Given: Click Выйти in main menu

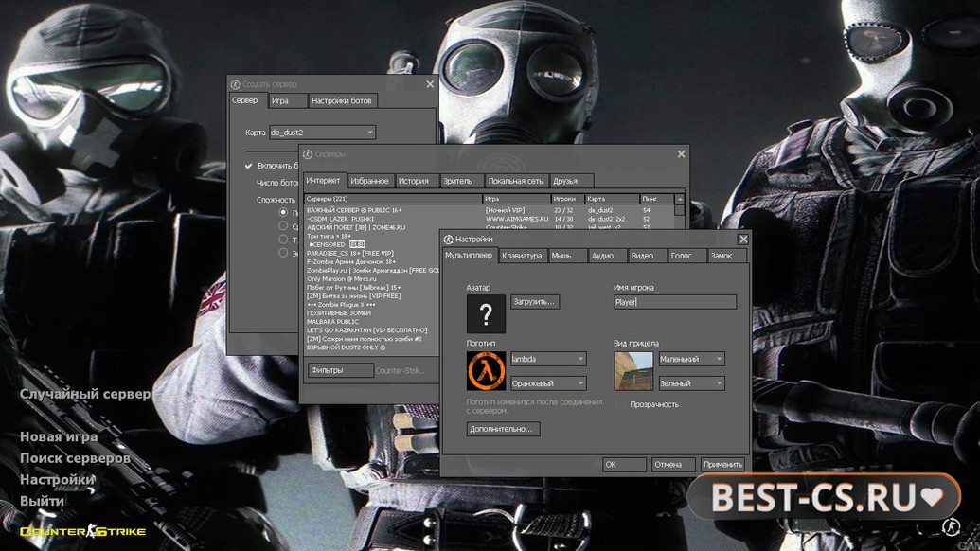Looking at the screenshot, I should click(x=42, y=501).
